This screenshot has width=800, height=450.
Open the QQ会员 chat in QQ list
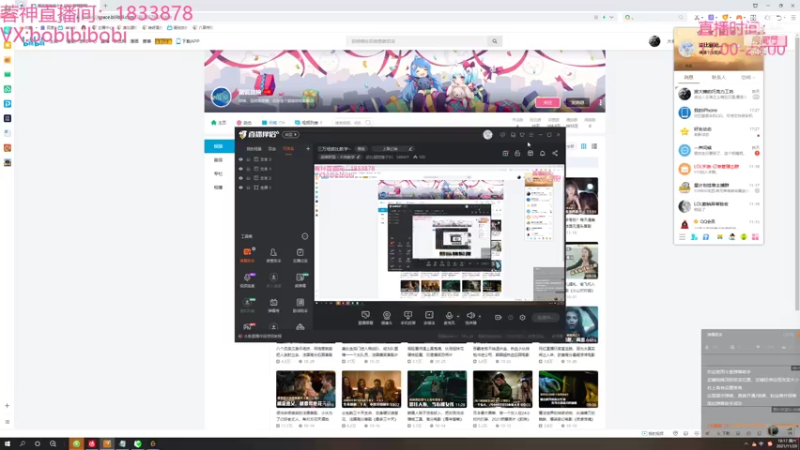(718, 222)
